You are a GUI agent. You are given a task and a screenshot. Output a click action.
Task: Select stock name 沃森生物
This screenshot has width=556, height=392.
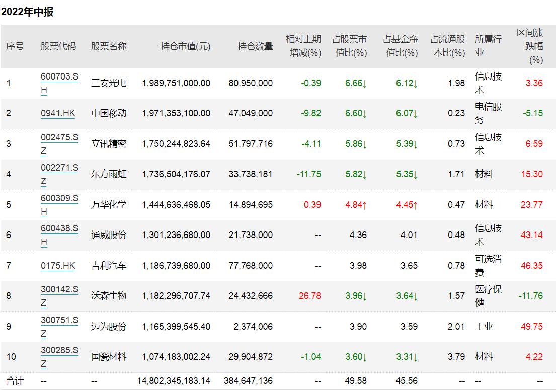(x=109, y=296)
